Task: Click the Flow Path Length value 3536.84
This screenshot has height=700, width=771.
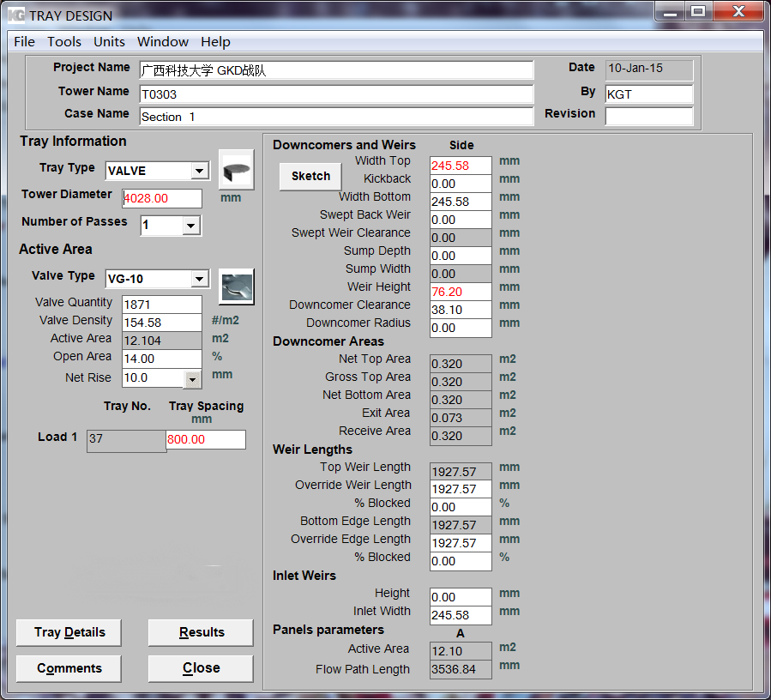Action: pos(461,669)
